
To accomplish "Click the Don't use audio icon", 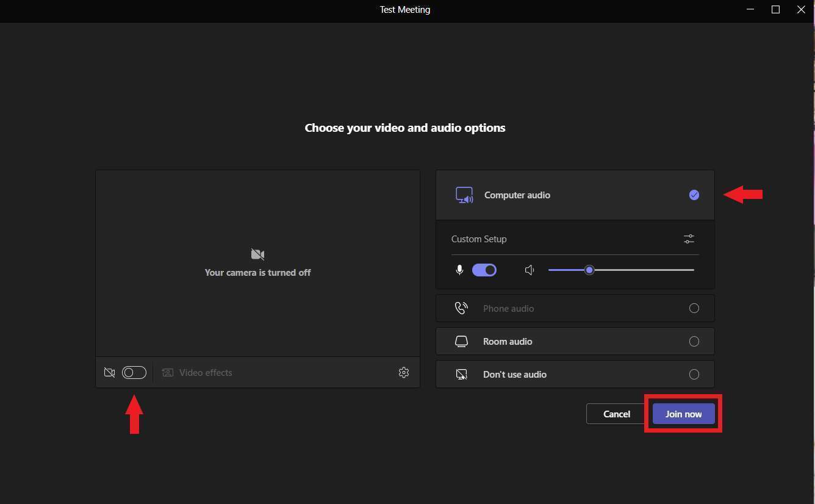I will coord(462,374).
